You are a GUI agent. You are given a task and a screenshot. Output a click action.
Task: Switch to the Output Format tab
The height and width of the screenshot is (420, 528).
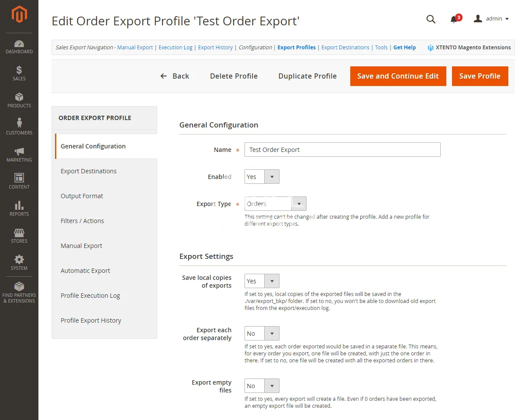(82, 196)
